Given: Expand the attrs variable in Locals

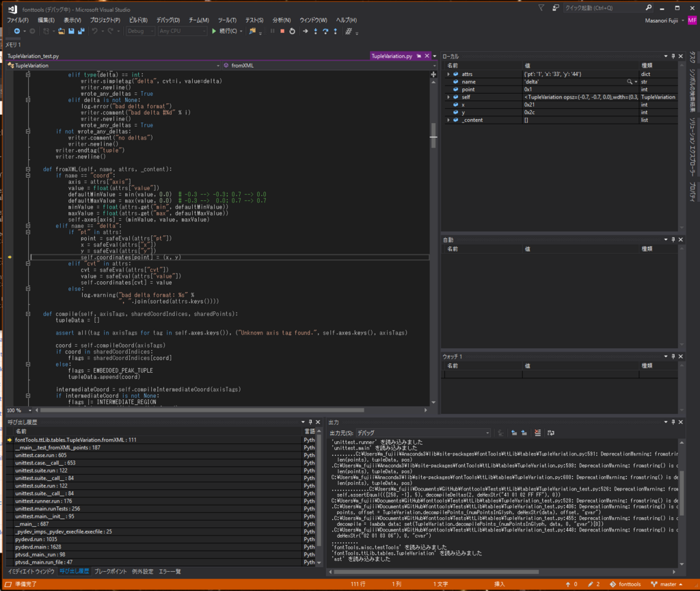Looking at the screenshot, I should click(448, 74).
